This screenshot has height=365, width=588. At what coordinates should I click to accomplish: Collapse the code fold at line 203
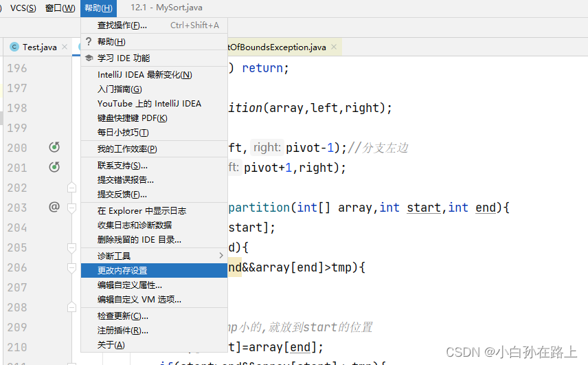pyautogui.click(x=71, y=208)
